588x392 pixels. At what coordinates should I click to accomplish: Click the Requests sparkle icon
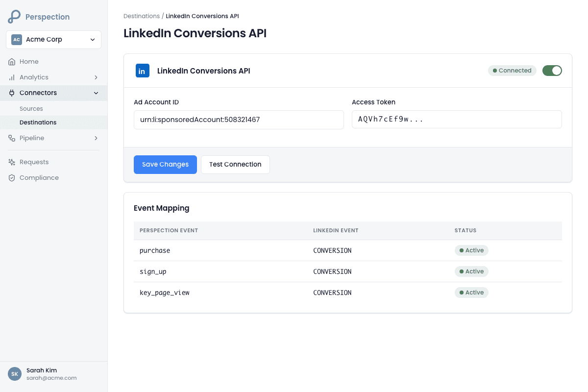tap(12, 162)
